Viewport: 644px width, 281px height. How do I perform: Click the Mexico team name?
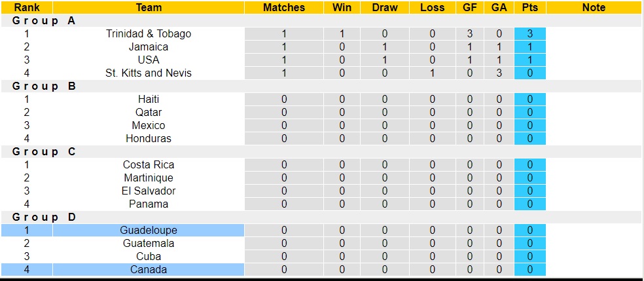tap(149, 125)
